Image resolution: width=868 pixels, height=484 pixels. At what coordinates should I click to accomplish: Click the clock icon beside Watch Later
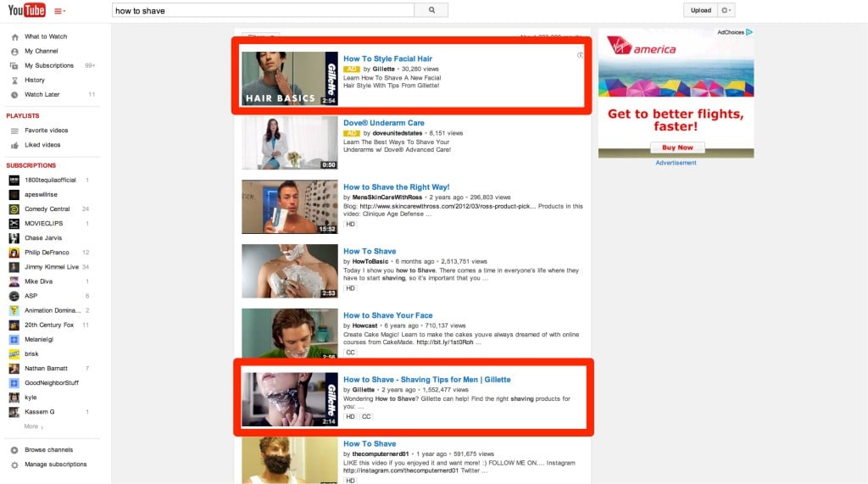(x=14, y=95)
